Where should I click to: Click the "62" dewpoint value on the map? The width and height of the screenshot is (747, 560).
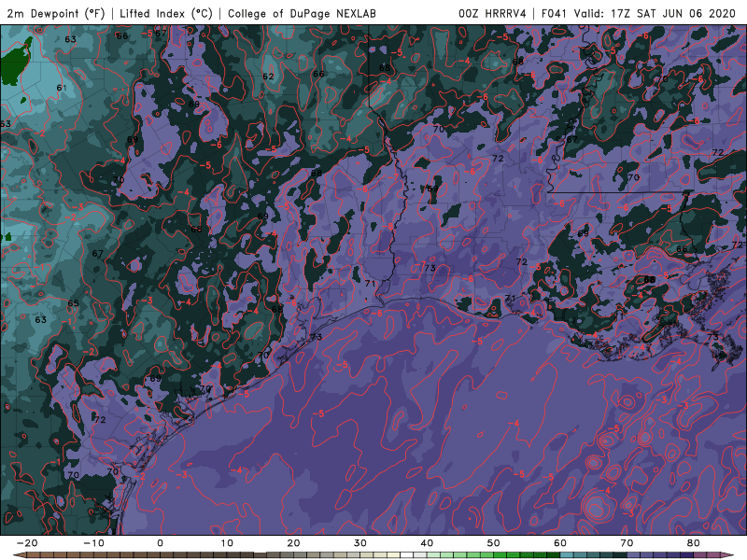[268, 77]
